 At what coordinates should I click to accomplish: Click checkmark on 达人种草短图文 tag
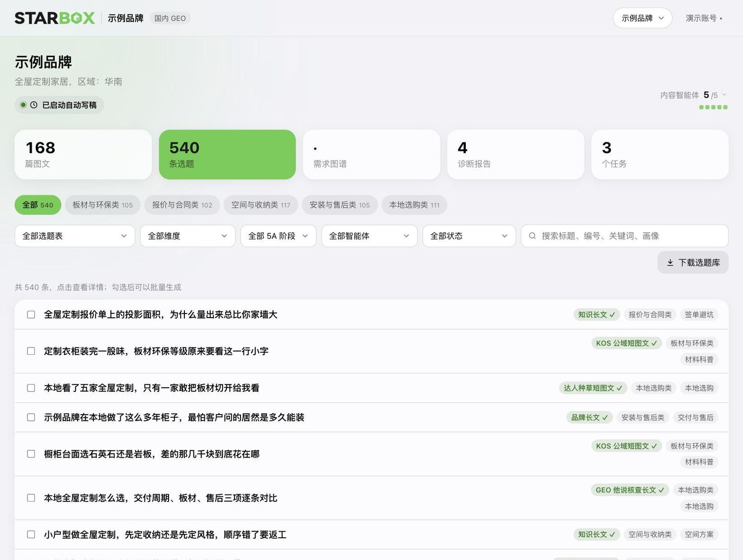619,388
